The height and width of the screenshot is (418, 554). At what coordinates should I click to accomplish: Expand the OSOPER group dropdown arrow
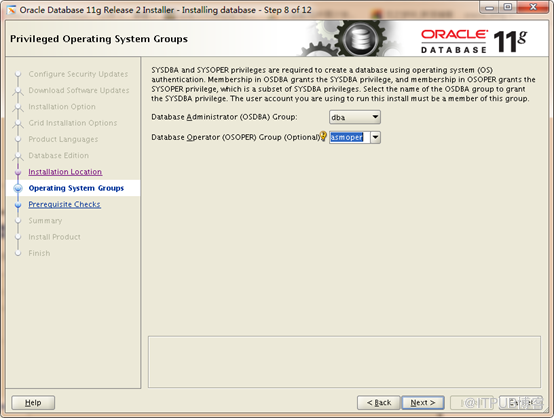coord(375,137)
